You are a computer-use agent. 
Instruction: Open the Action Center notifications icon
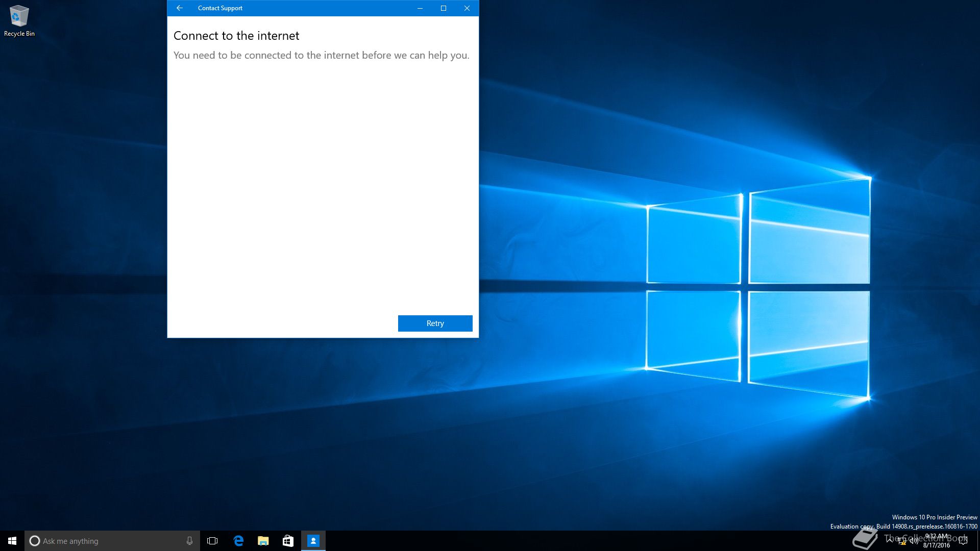click(963, 541)
